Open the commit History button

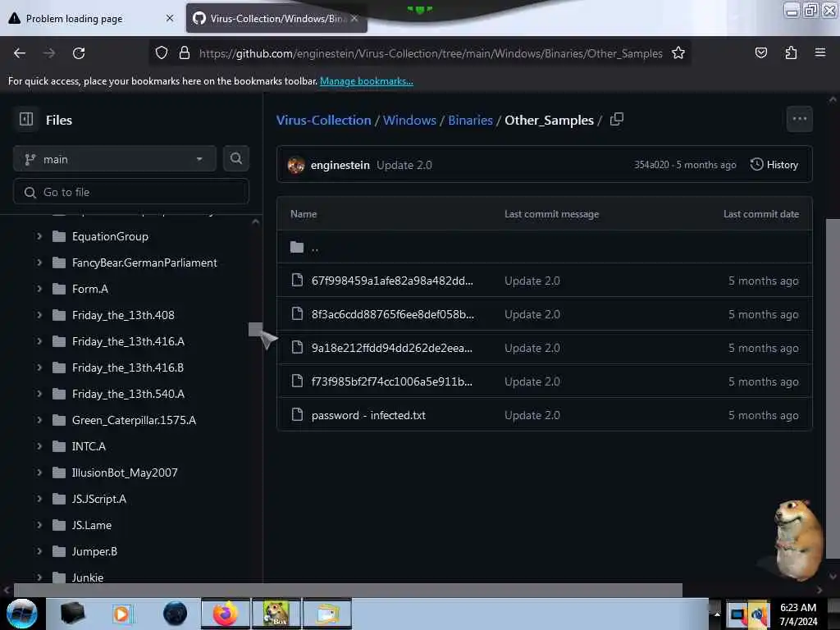(x=774, y=164)
